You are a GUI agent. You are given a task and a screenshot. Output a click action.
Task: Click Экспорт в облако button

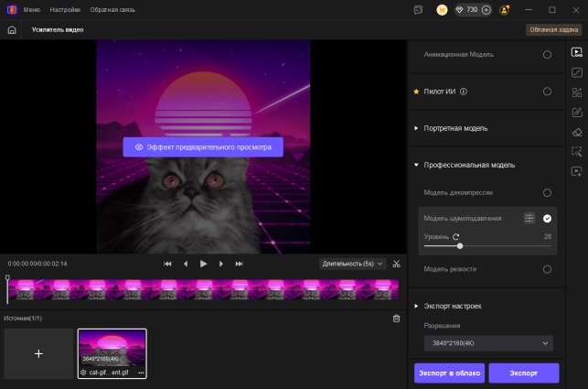coord(449,373)
